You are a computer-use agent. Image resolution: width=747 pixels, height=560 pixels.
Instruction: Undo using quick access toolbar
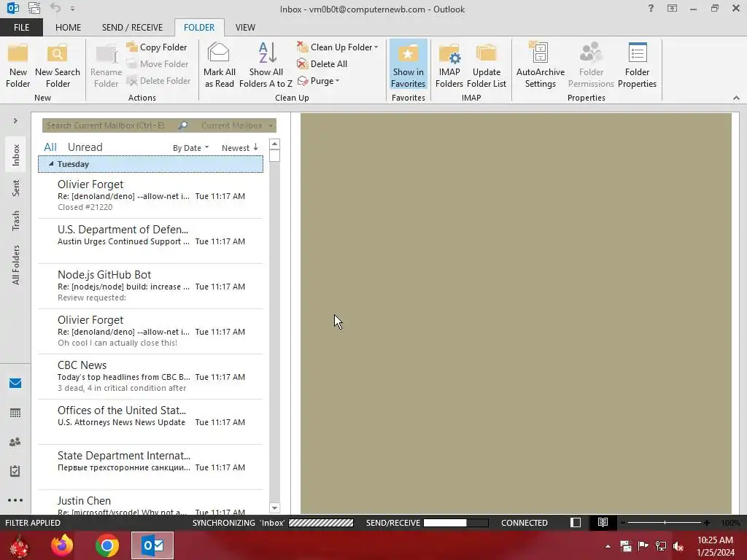point(55,8)
